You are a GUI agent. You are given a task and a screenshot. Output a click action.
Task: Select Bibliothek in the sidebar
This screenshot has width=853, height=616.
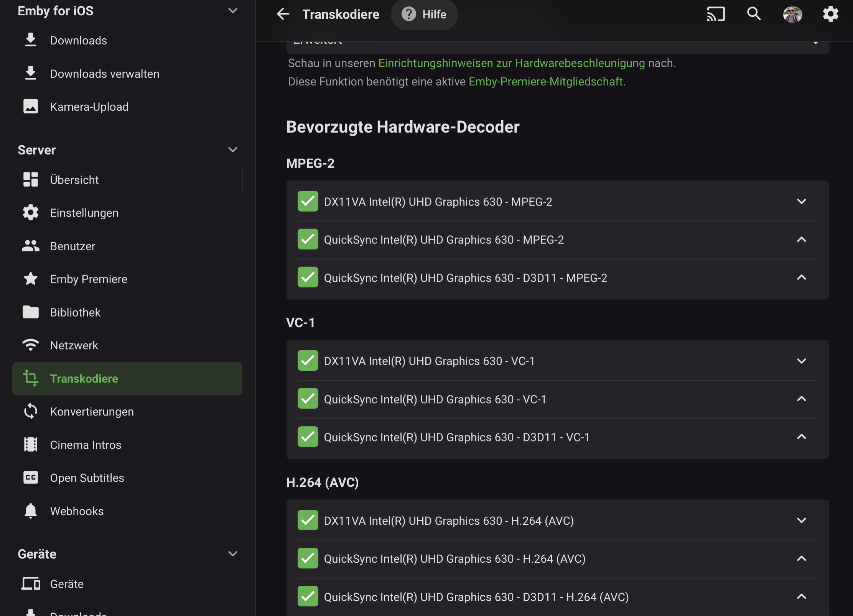[127, 312]
